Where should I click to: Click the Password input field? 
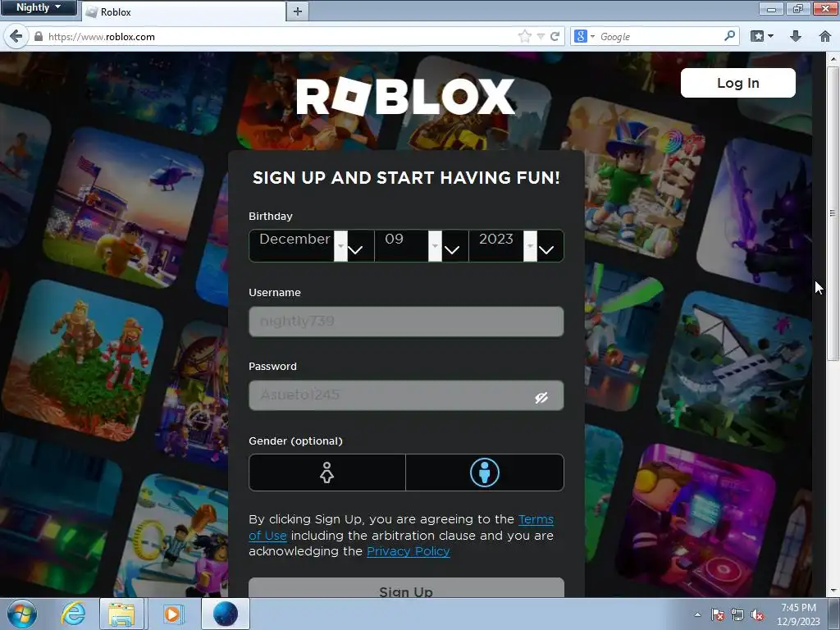(x=406, y=395)
